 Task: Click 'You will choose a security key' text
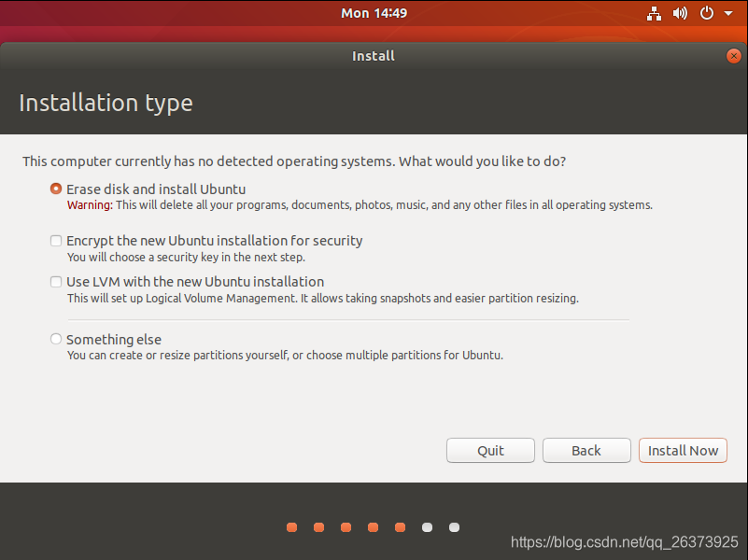186,258
